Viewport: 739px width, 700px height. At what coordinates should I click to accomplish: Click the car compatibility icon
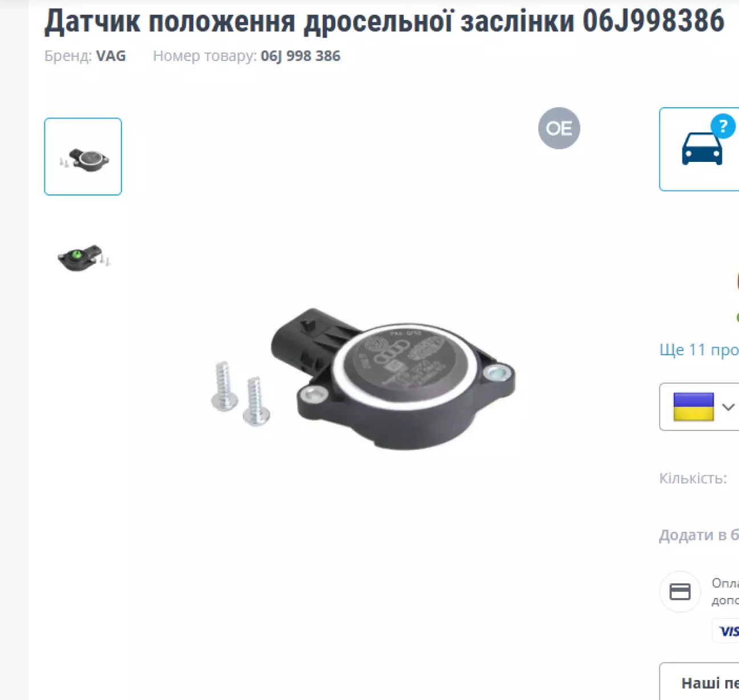tap(702, 149)
